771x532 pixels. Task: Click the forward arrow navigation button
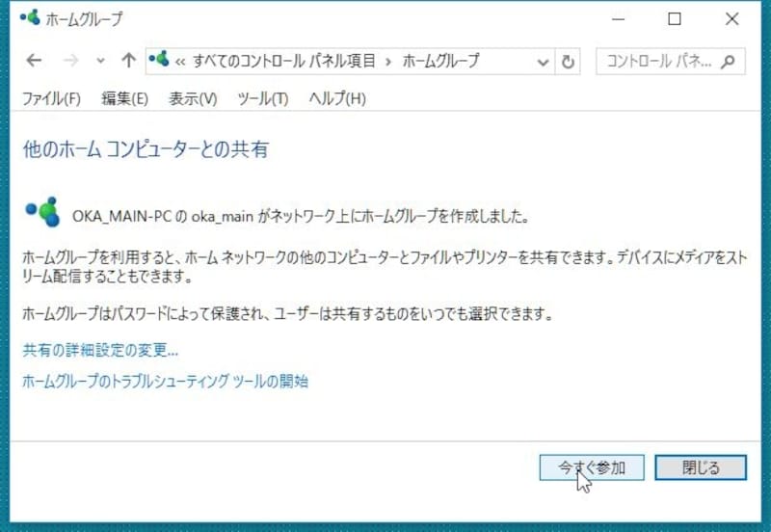(71, 61)
